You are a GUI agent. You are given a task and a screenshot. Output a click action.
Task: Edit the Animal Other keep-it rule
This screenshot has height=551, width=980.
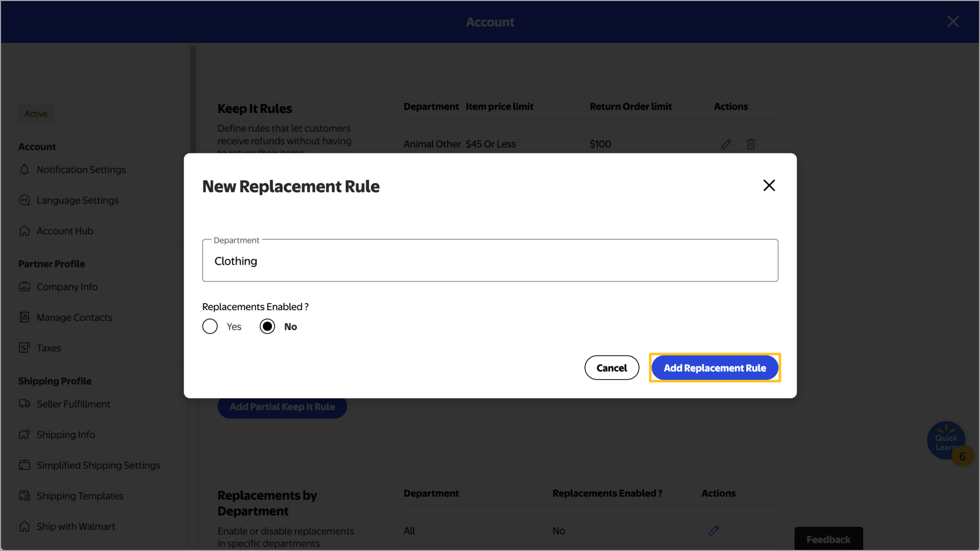(726, 144)
